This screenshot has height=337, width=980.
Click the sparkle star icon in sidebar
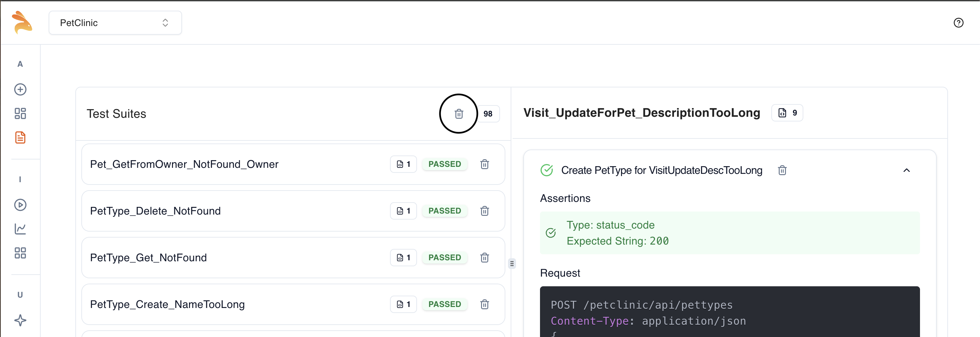20,320
